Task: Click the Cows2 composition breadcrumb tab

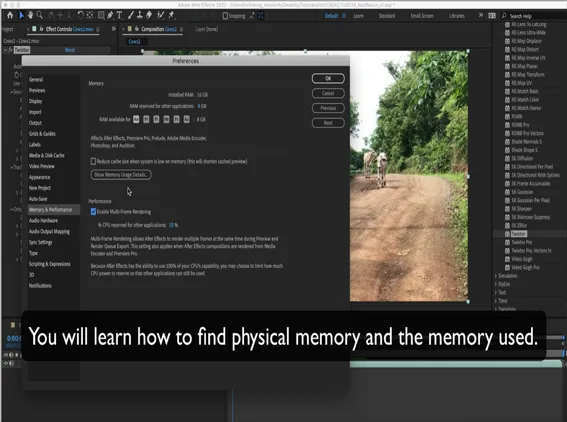Action: click(x=134, y=41)
